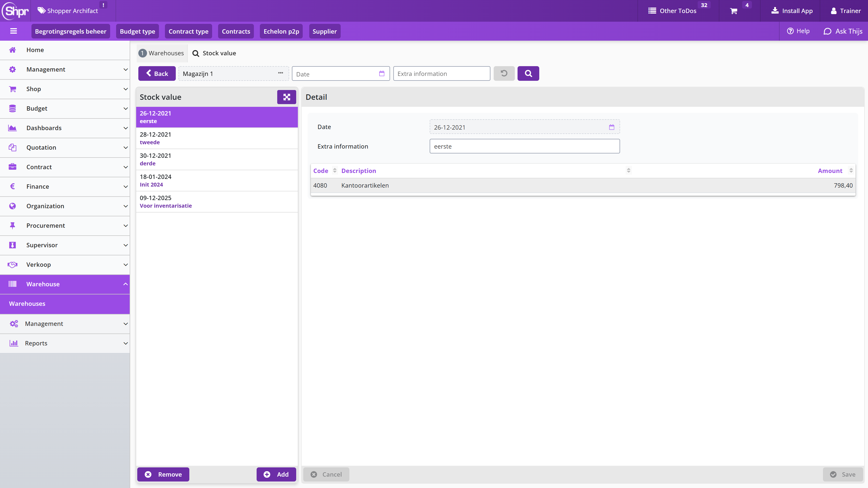The width and height of the screenshot is (868, 488).
Task: Expand Stock value panel to fullscreen
Action: [286, 97]
